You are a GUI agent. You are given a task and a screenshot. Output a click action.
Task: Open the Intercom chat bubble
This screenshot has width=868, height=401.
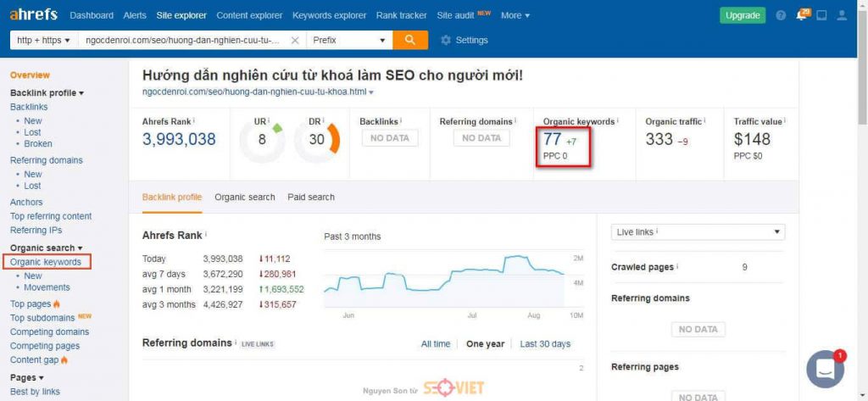[825, 369]
